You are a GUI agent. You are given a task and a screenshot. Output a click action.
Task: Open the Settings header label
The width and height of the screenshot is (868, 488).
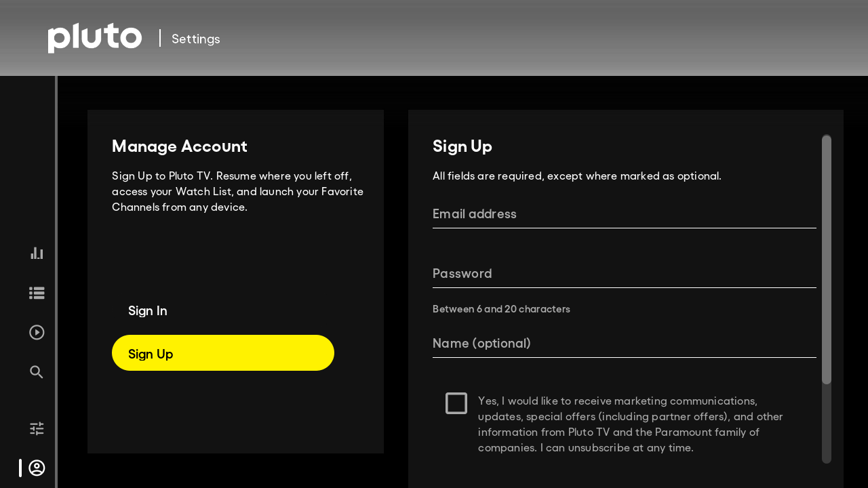click(x=195, y=39)
